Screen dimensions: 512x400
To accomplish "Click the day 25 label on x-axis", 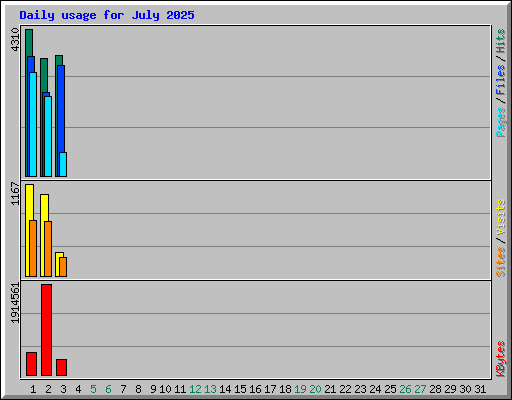I will 390,389.
